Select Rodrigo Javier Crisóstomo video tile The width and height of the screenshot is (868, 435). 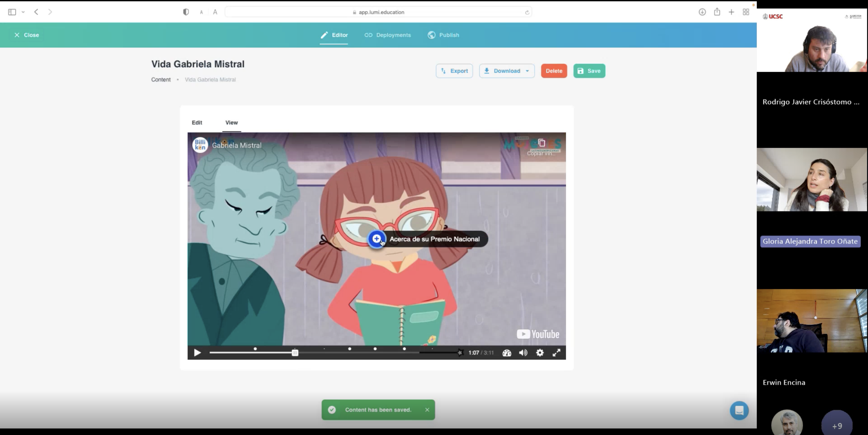pyautogui.click(x=812, y=40)
